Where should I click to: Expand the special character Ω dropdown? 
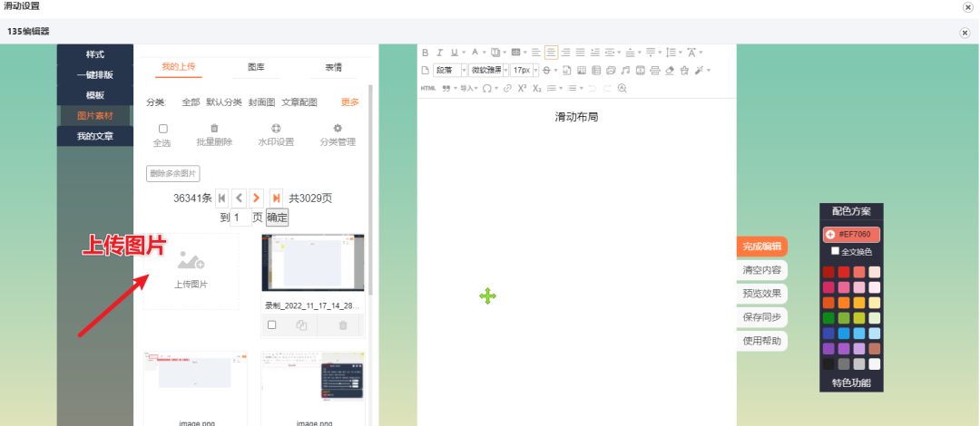coord(496,88)
